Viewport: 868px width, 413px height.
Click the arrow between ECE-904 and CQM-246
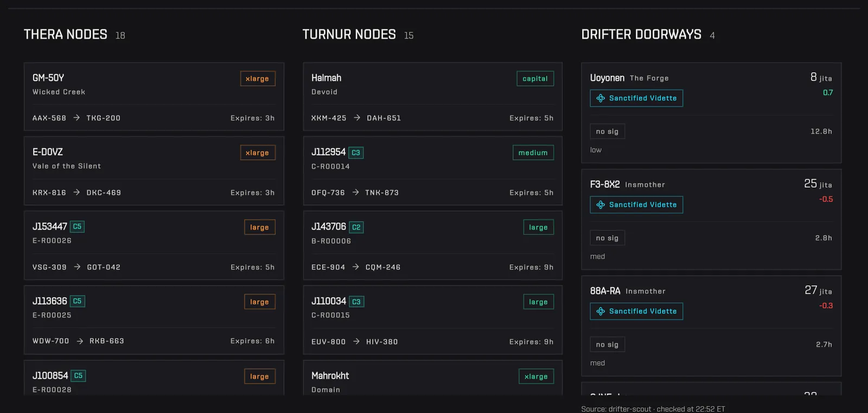(x=355, y=267)
